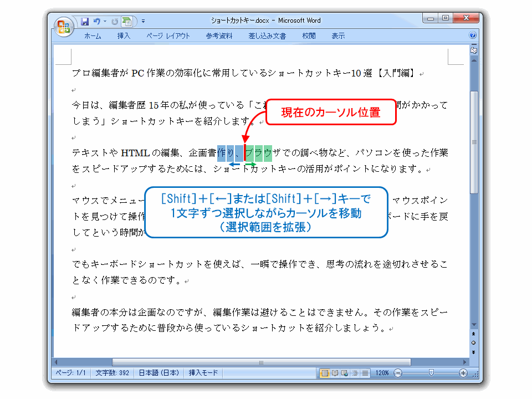Click the Word Help question mark icon
This screenshot has height=399, width=532.
pyautogui.click(x=473, y=35)
